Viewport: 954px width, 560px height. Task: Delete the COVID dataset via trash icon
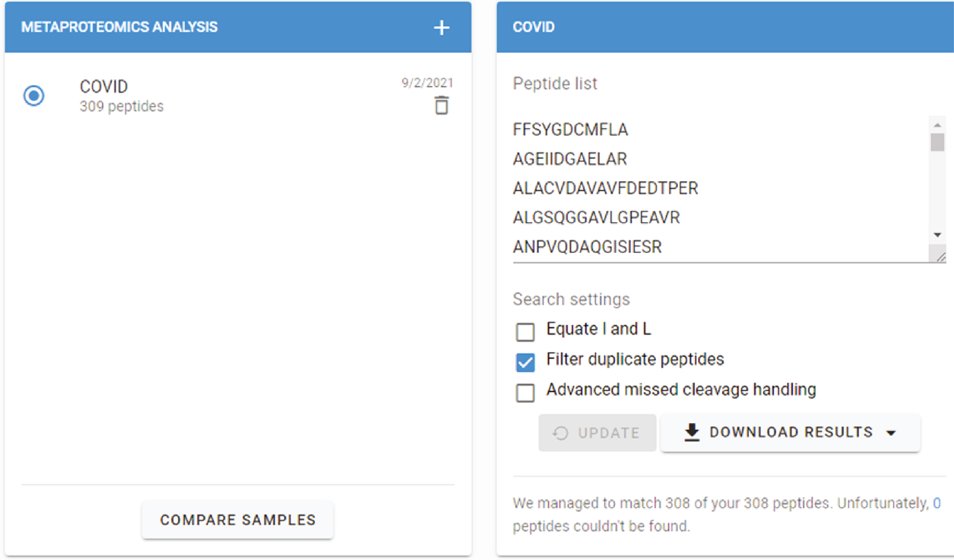pyautogui.click(x=441, y=105)
